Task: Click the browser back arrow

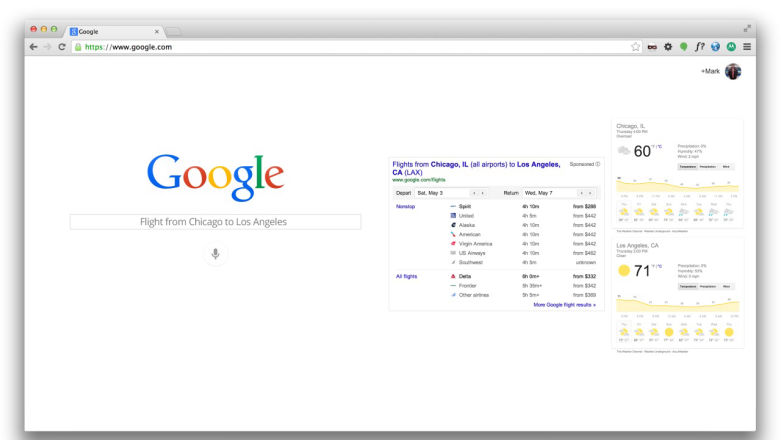Action: (33, 47)
